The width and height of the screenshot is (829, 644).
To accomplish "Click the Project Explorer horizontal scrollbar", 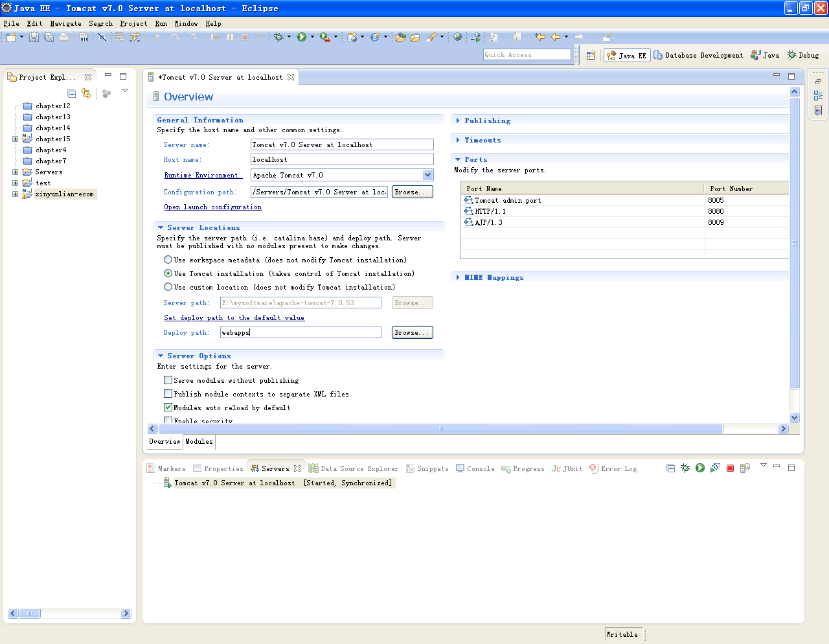I will 30,613.
